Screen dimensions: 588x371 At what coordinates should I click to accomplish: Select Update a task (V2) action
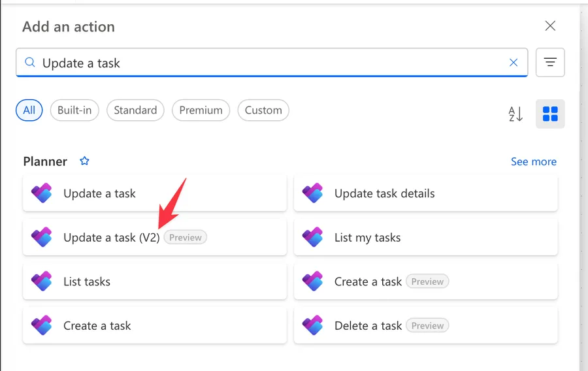[111, 238]
